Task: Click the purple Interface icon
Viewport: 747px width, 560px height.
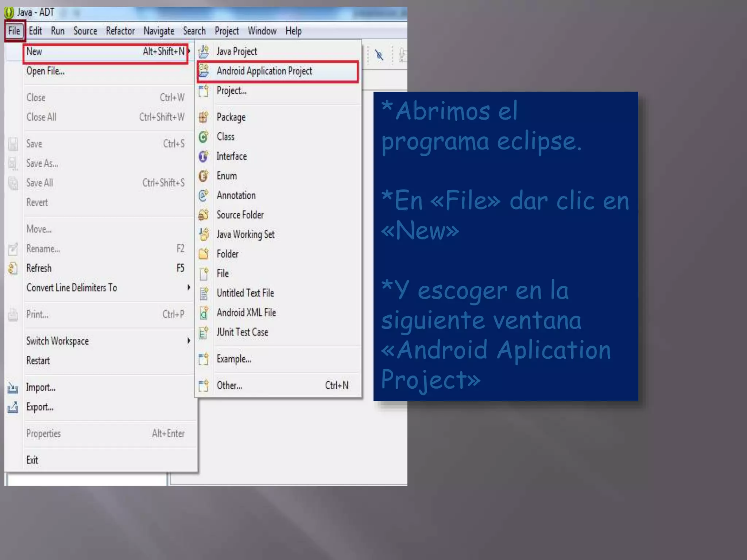Action: tap(204, 156)
